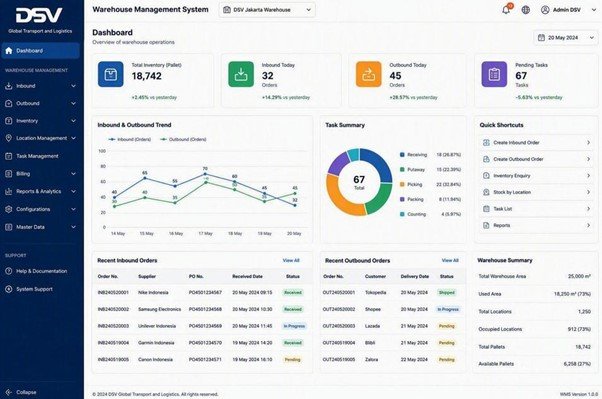Expand the Outbound sidebar chevron
This screenshot has width=602, height=399.
[x=73, y=103]
